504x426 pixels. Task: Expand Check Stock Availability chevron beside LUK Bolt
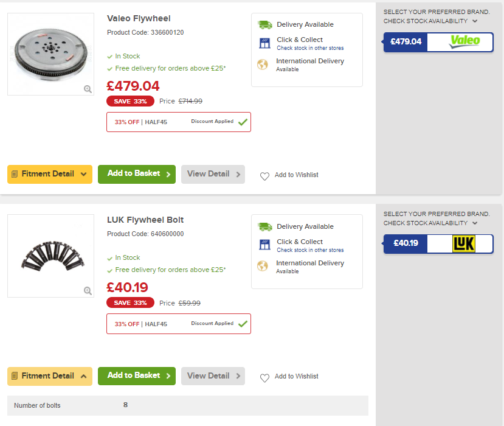point(475,223)
